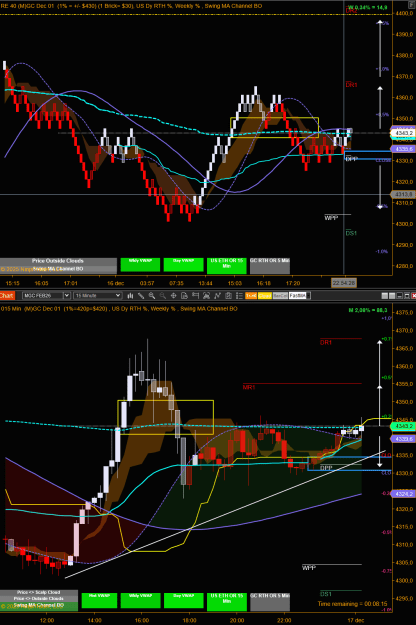Toggle Swing MA Channel BO in upper chart
The height and width of the screenshot is (625, 416).
(x=58, y=269)
